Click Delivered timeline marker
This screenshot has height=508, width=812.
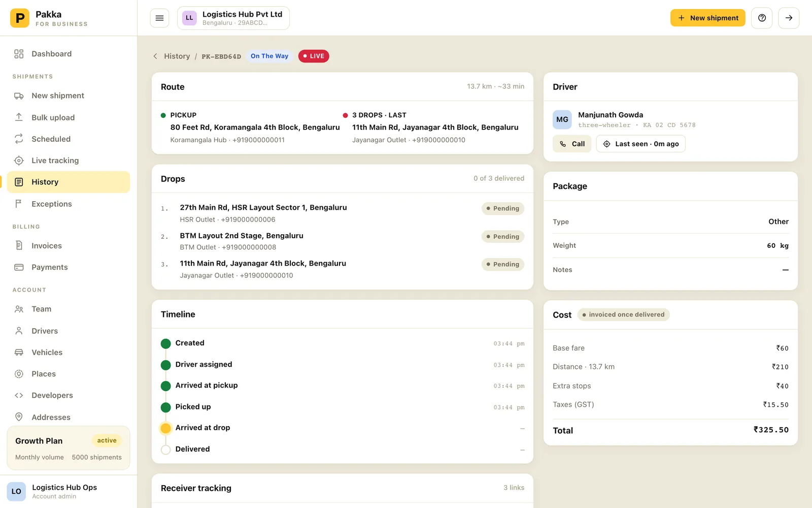pyautogui.click(x=165, y=450)
